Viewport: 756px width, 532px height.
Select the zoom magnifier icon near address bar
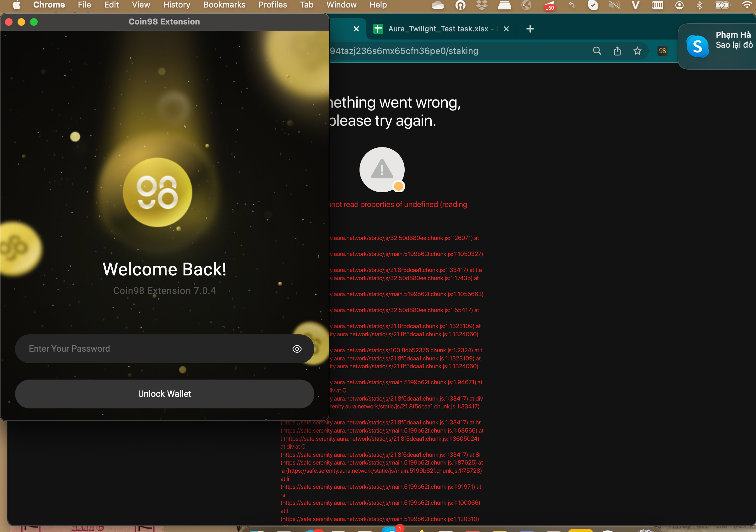[597, 51]
